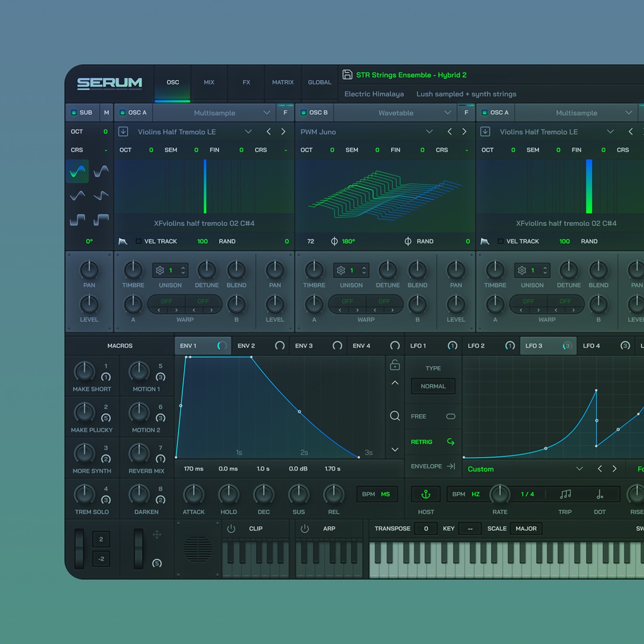The height and width of the screenshot is (644, 644).
Task: Click the SERUM logo
Action: point(110,83)
